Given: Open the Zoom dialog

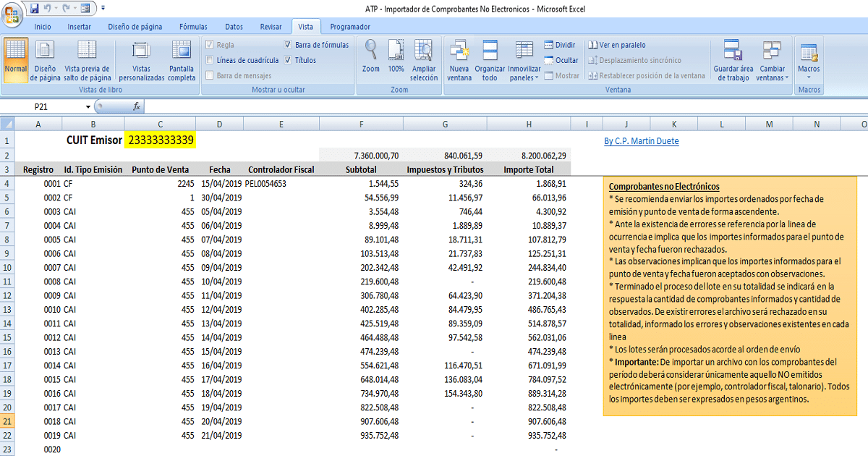Looking at the screenshot, I should 371,56.
